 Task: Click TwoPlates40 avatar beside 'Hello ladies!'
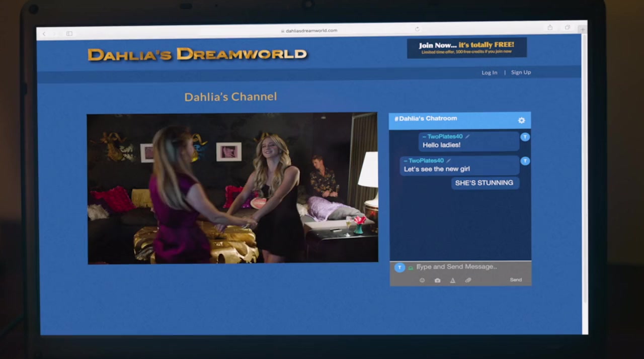click(x=525, y=137)
